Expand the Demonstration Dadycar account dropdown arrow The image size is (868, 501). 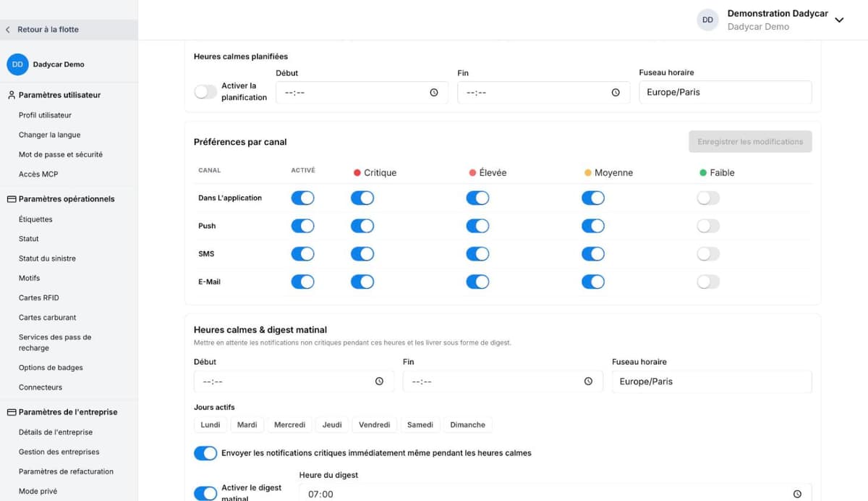(839, 20)
